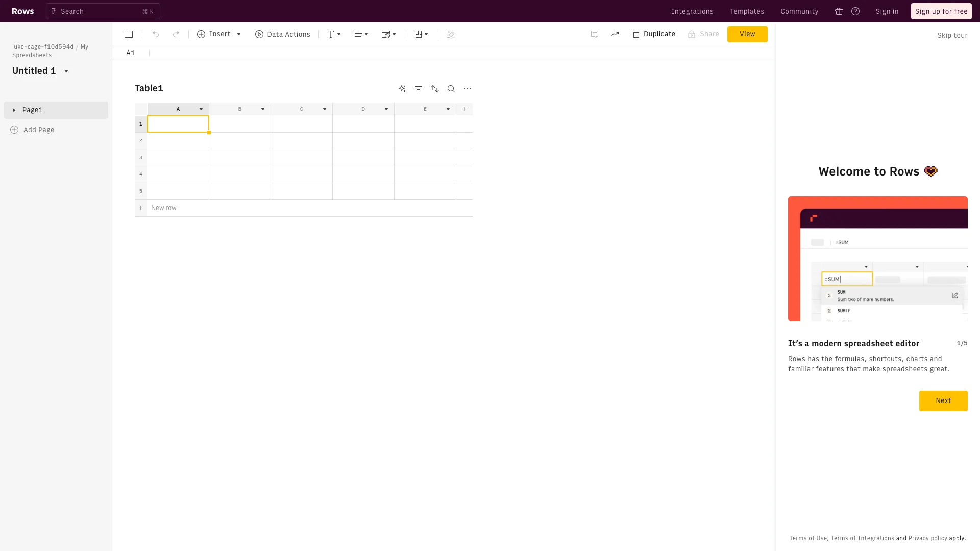
Task: Click Sign in
Action: [887, 11]
